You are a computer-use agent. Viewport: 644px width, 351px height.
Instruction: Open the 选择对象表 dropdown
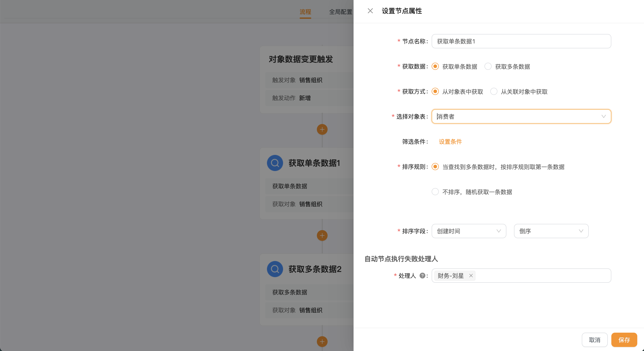[521, 116]
